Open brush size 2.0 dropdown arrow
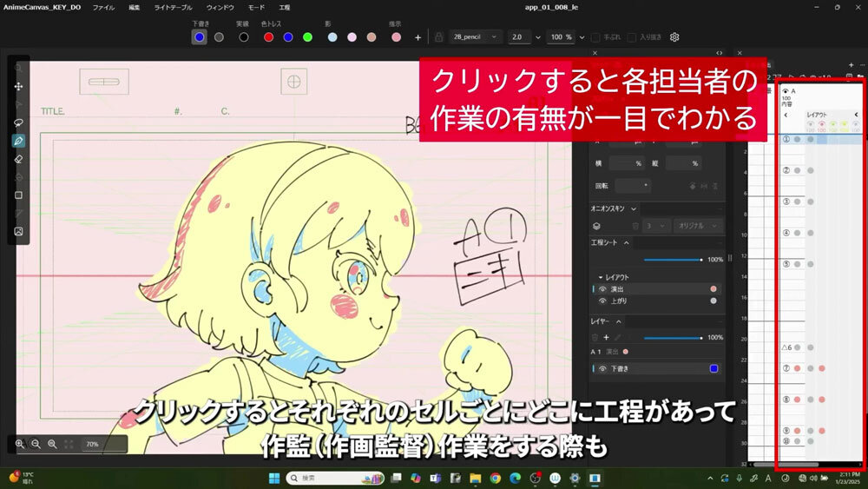The height and width of the screenshot is (489, 868). [537, 37]
